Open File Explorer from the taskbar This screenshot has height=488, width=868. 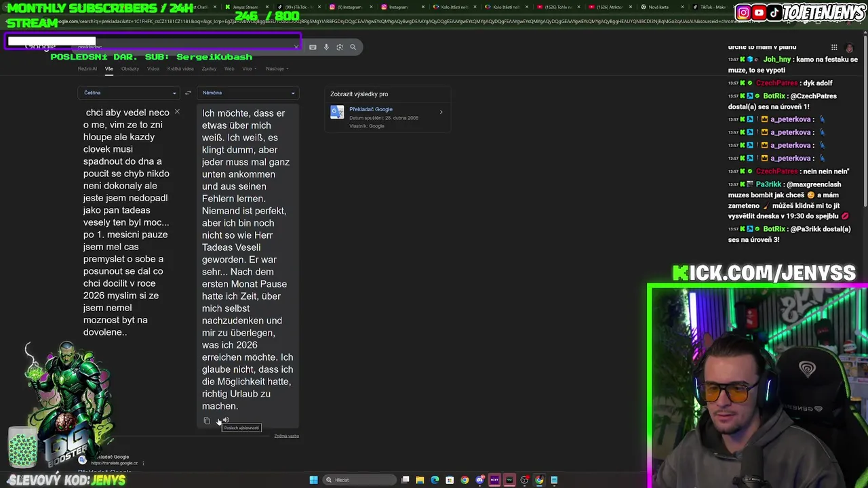(420, 480)
